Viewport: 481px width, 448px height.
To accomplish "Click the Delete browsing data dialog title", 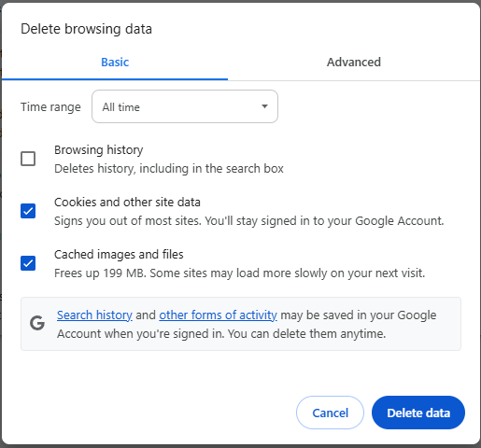I will (86, 29).
